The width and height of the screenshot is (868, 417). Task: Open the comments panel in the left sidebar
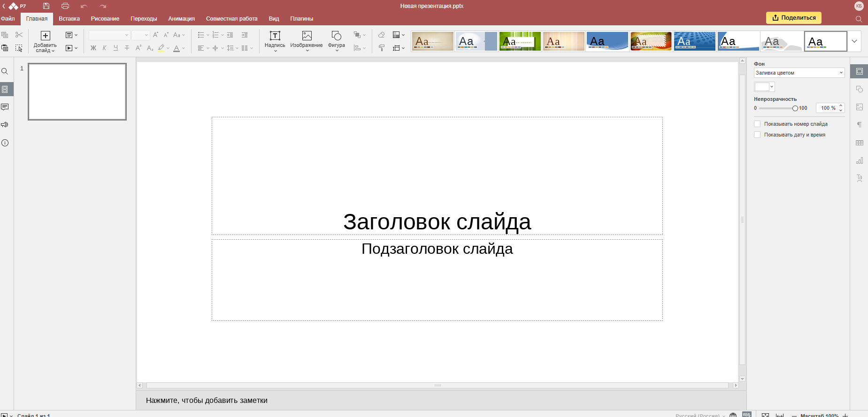[x=5, y=107]
